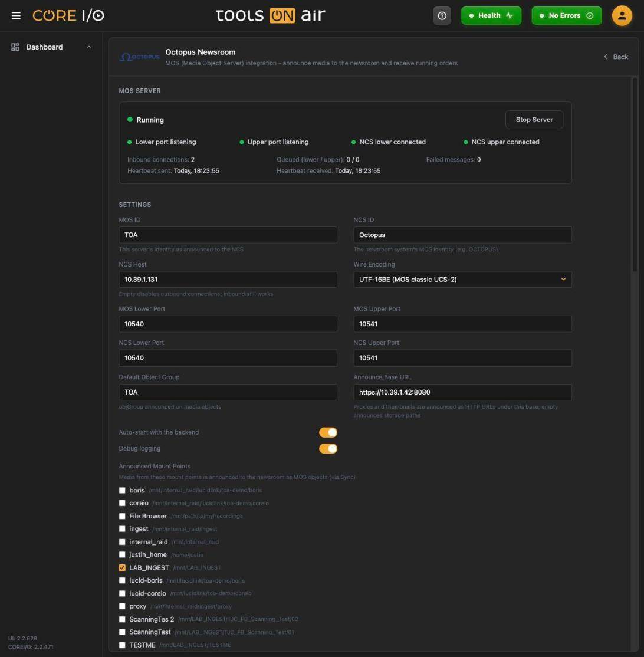Screen dimensions: 644x657
Task: Check the proxy mount point
Action: [122, 606]
